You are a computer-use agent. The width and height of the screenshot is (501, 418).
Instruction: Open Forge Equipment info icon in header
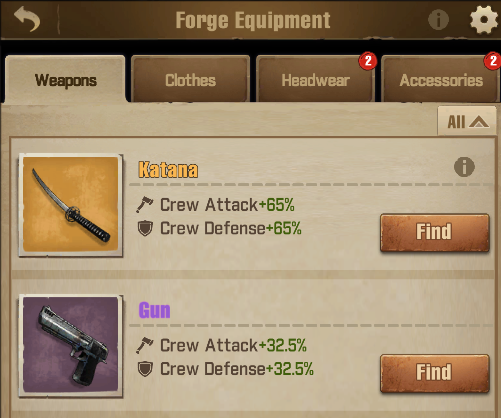[x=438, y=20]
